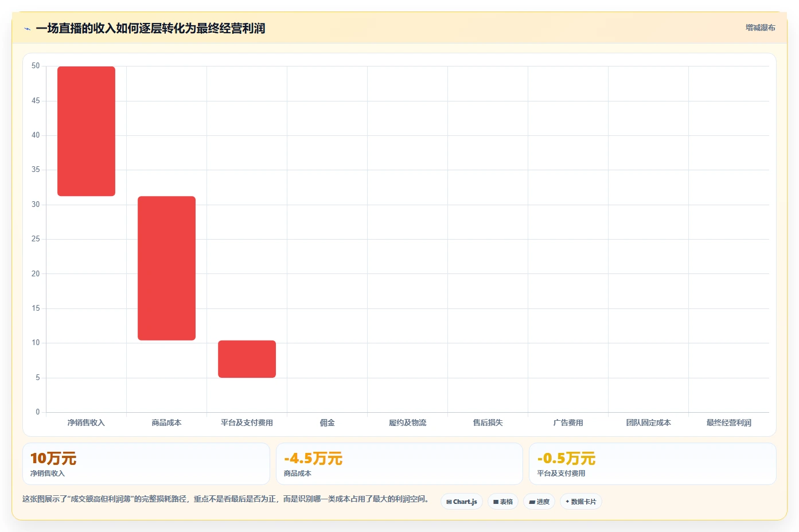Viewport: 799px width, 532px height.
Task: Click the y-axis value 10
Action: (x=36, y=343)
